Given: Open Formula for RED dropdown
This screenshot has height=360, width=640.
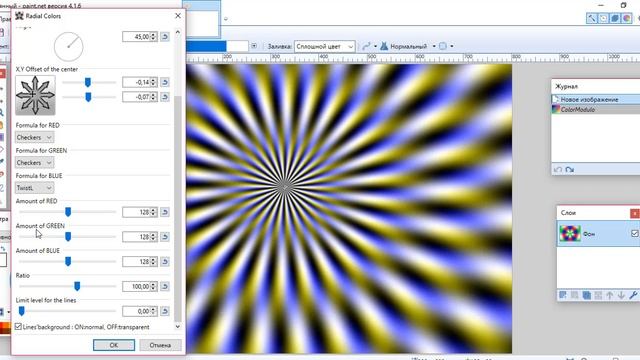Looking at the screenshot, I should (35, 138).
